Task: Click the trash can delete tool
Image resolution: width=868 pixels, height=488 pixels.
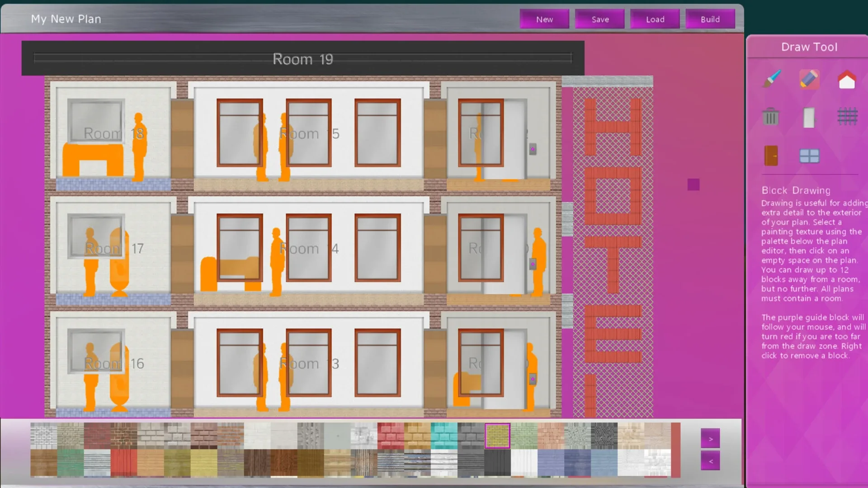Action: tap(771, 117)
